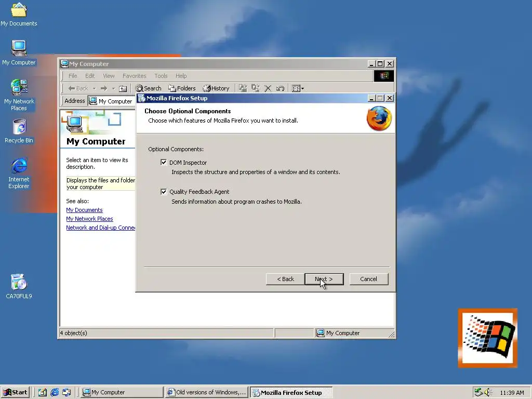Select the Recycle Bin desktop icon

[19, 131]
